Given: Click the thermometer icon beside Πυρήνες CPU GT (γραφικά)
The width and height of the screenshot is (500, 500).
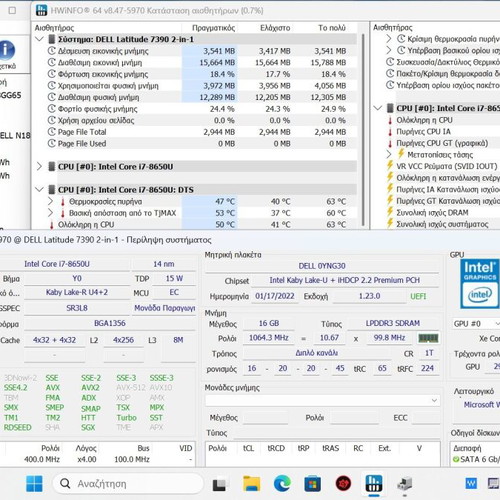Looking at the screenshot, I should 390,143.
